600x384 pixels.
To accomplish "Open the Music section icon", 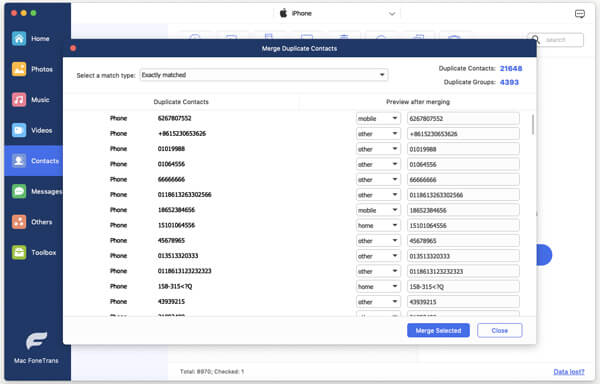I will click(x=19, y=100).
